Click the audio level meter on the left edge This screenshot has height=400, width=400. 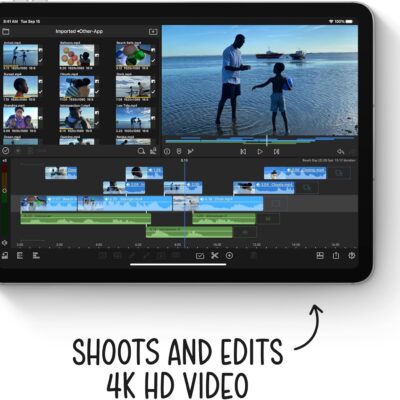coord(5,200)
